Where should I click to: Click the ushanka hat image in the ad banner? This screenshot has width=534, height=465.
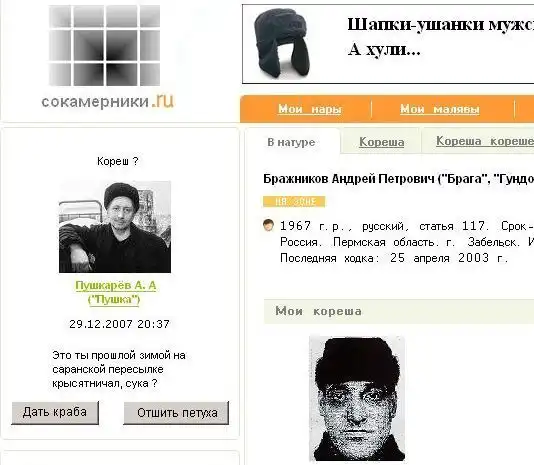click(x=282, y=43)
